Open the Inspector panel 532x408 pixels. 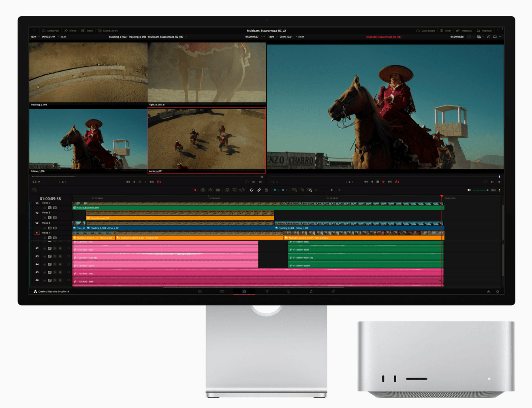click(x=484, y=31)
